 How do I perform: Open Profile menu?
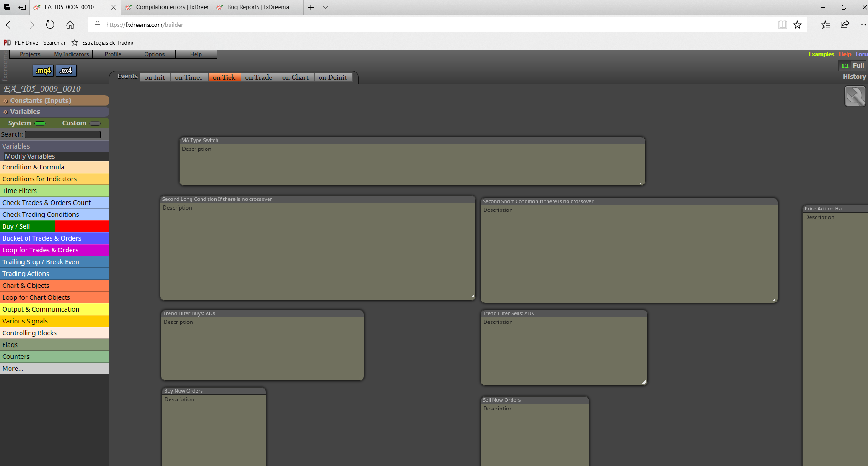tap(113, 54)
